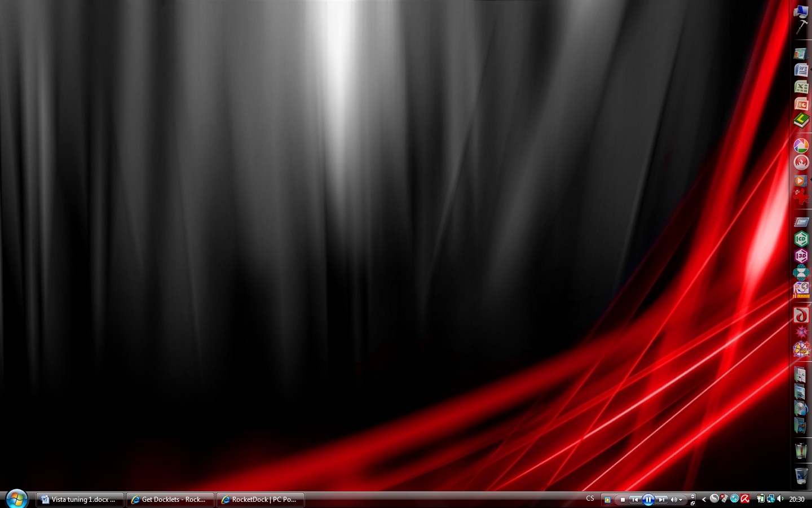
Task: Open the chemistry structure drawing icon
Action: coord(801,290)
